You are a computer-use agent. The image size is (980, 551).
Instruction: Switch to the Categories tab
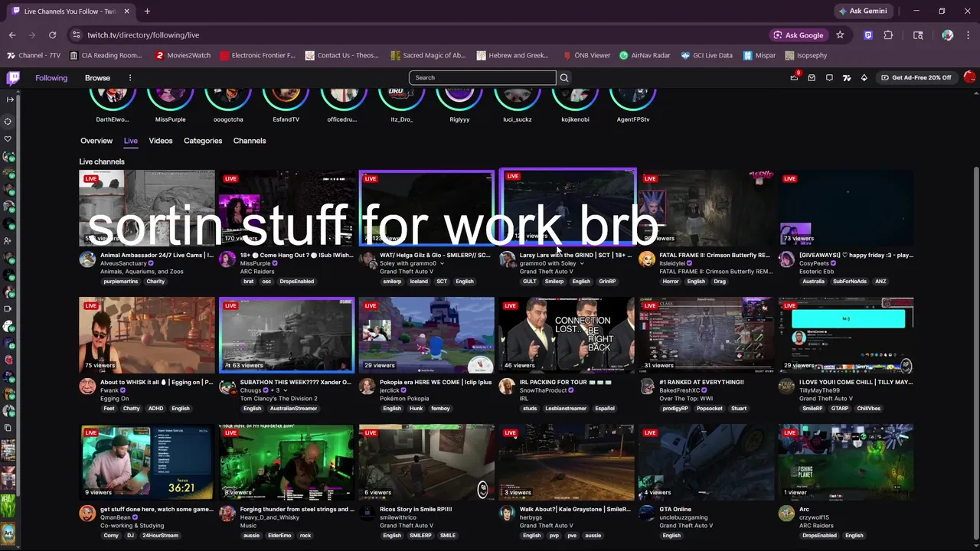pos(203,141)
